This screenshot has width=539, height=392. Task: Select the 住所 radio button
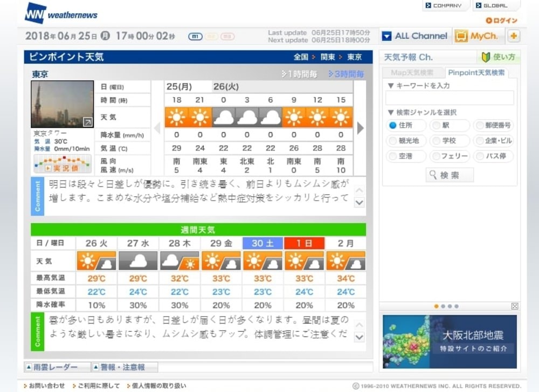tap(393, 126)
